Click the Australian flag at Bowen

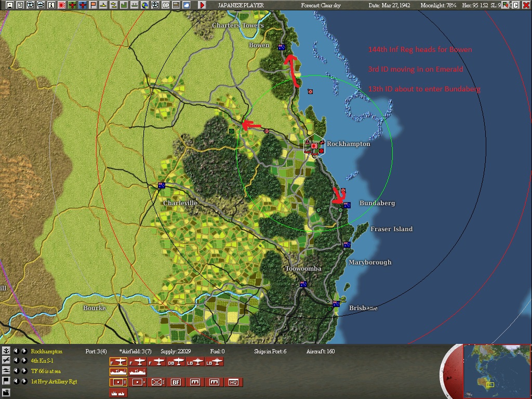pos(281,47)
